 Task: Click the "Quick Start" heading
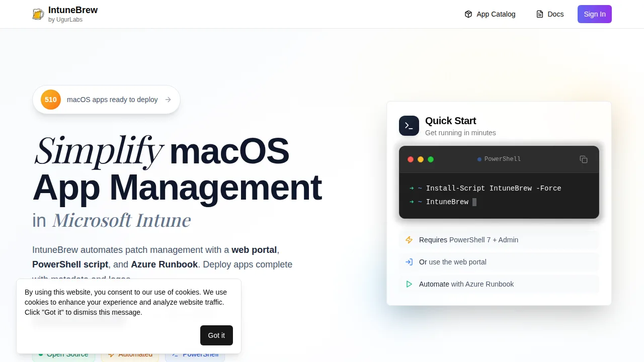click(450, 121)
